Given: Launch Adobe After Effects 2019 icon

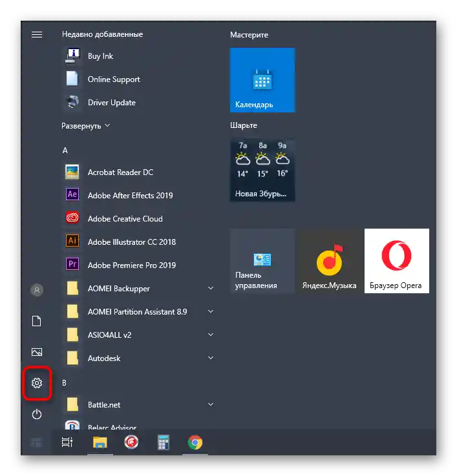Looking at the screenshot, I should click(72, 195).
